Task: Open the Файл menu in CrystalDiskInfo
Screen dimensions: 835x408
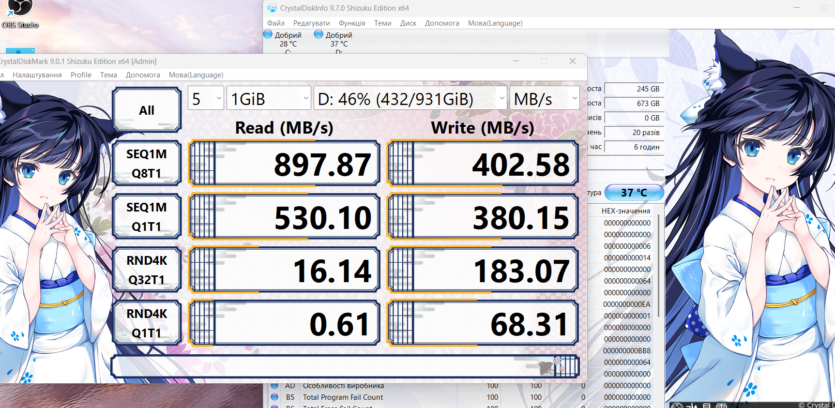Action: coord(276,23)
